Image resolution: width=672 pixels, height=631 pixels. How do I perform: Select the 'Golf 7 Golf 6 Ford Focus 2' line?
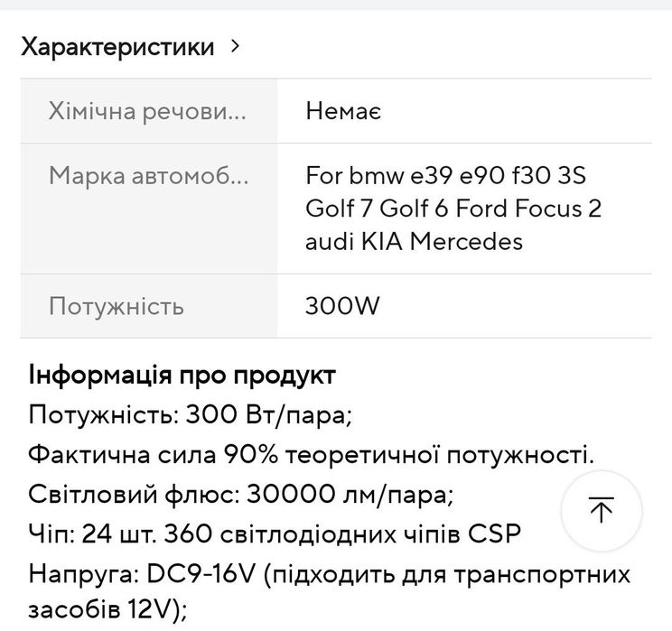(453, 208)
